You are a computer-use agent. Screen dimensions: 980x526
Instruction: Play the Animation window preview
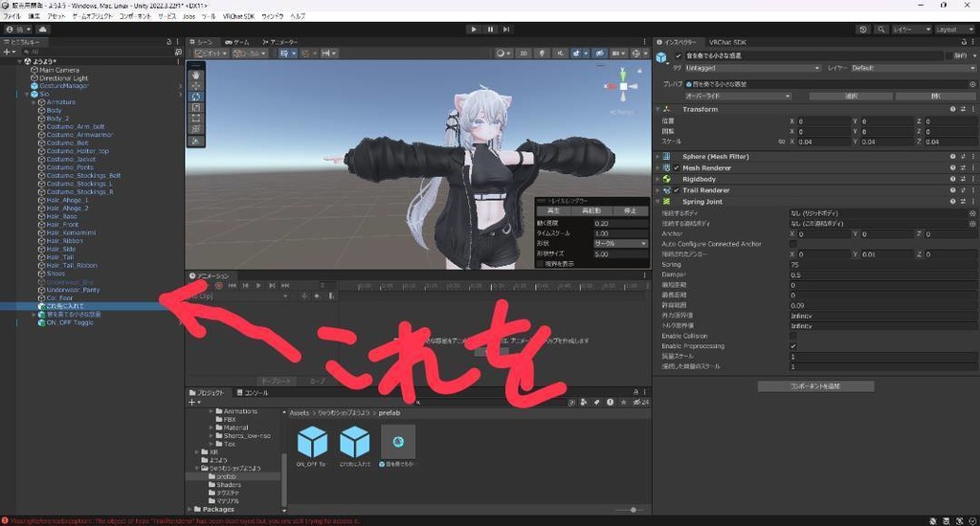pos(258,286)
